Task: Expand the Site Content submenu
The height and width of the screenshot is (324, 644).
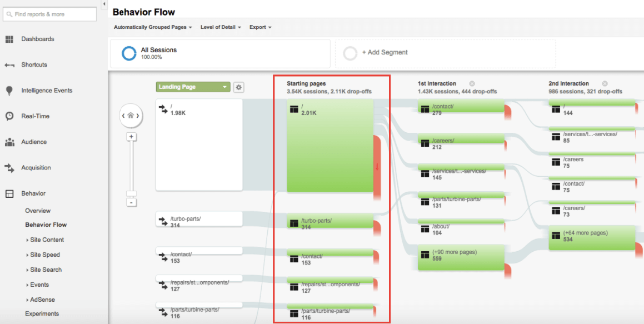Action: point(47,240)
